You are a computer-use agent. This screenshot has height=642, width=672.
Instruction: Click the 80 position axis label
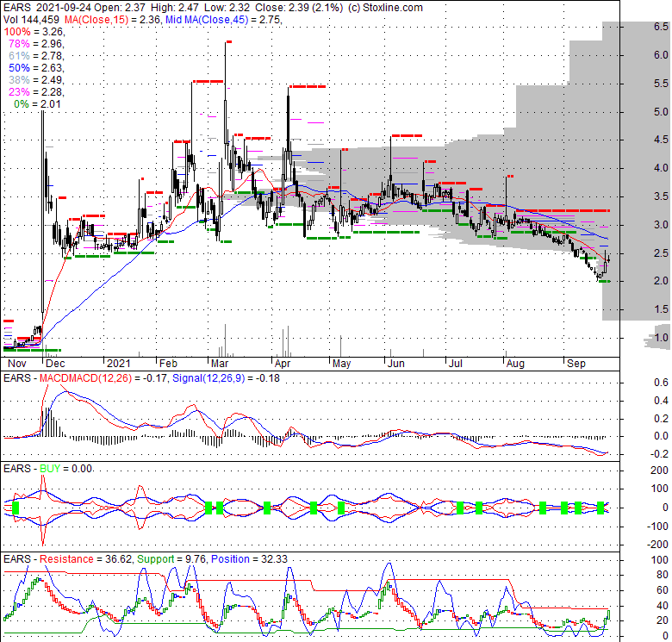[663, 575]
